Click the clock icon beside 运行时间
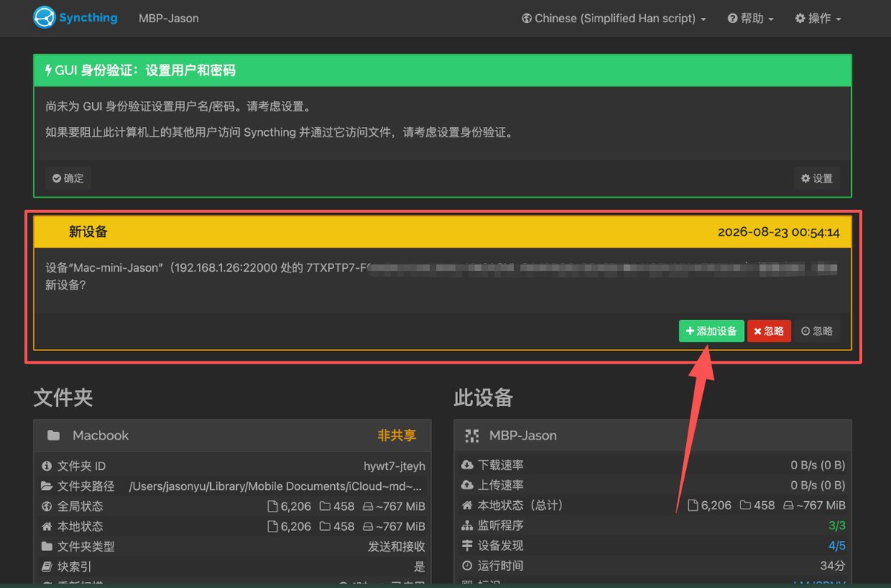The image size is (891, 588). [x=468, y=565]
